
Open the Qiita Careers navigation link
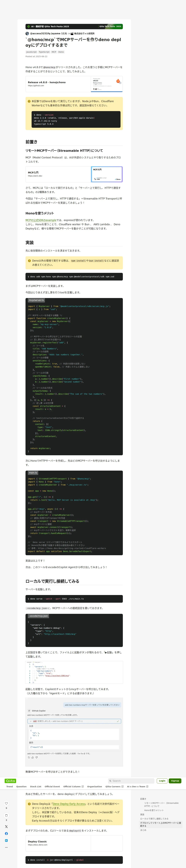[114, 786]
